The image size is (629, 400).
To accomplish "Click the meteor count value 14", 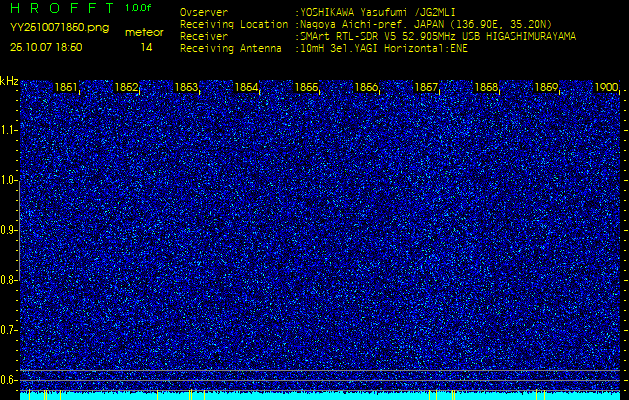I will click(x=146, y=47).
